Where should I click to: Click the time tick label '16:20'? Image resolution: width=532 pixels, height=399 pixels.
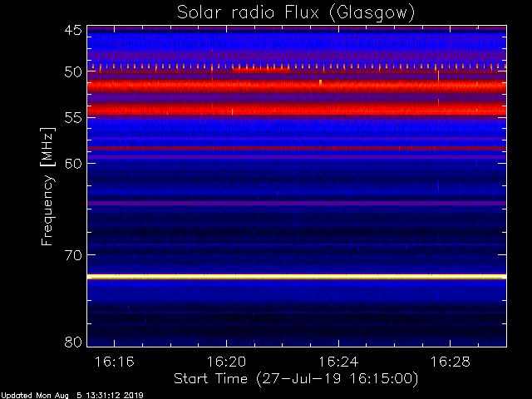(x=226, y=362)
